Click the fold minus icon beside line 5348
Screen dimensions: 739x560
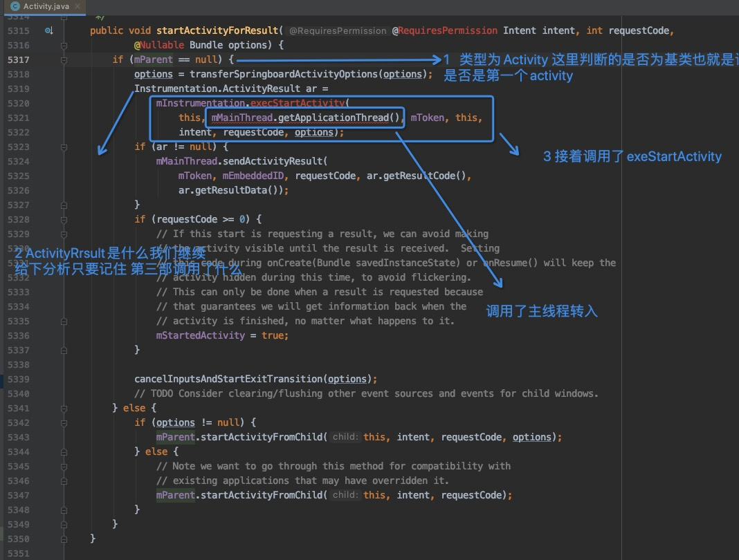tap(64, 510)
